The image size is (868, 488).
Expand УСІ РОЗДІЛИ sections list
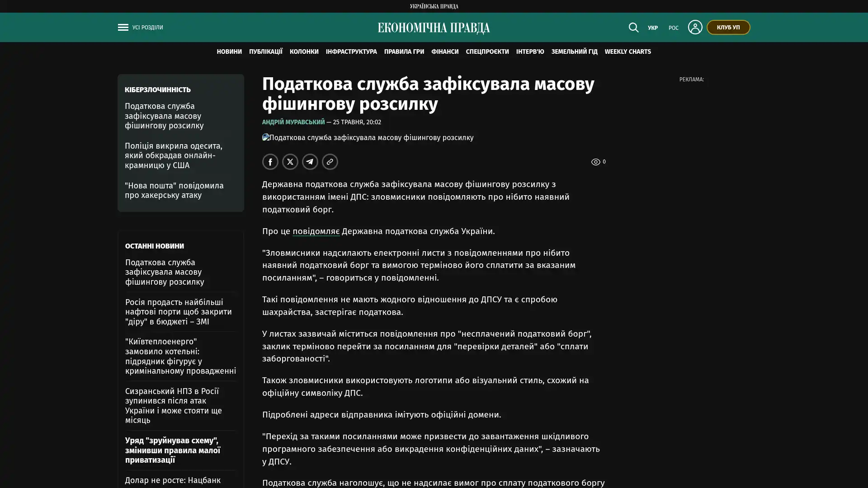click(147, 28)
